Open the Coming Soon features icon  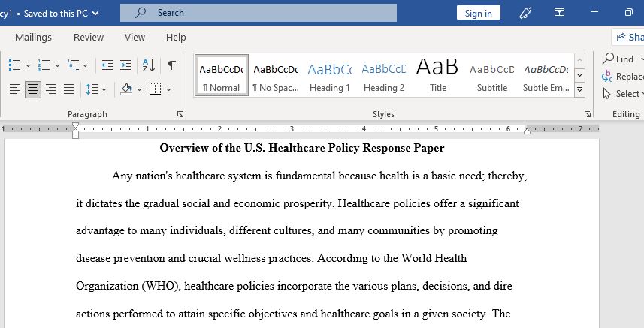pos(525,13)
